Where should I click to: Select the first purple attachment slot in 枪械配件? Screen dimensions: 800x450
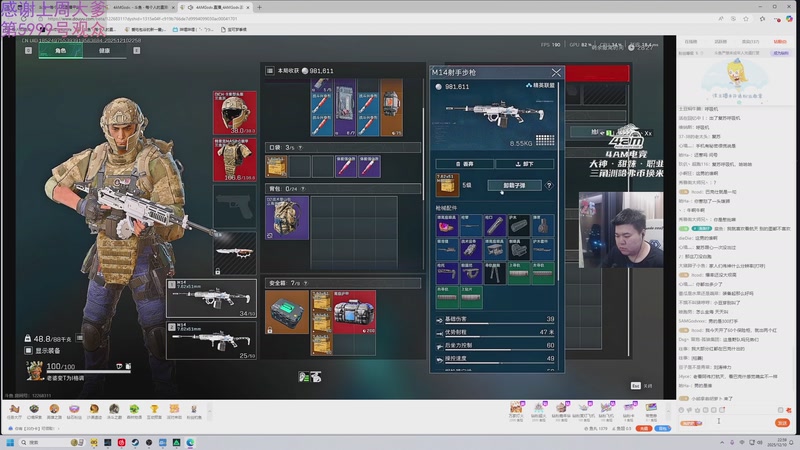coord(446,226)
